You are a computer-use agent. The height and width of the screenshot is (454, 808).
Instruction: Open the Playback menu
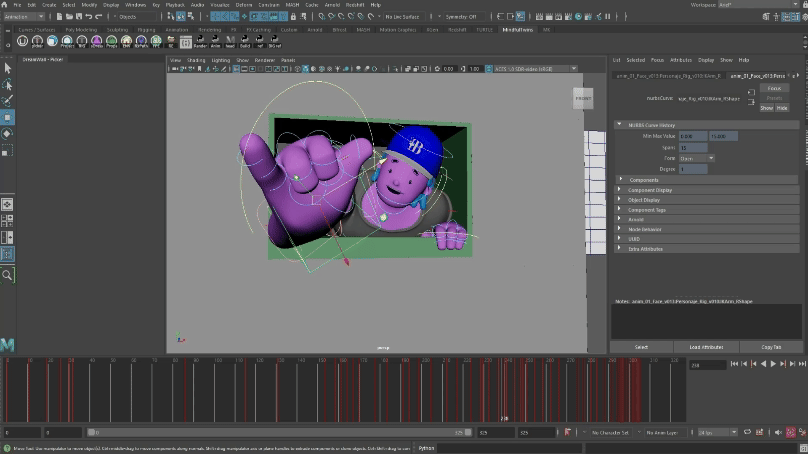pos(175,5)
